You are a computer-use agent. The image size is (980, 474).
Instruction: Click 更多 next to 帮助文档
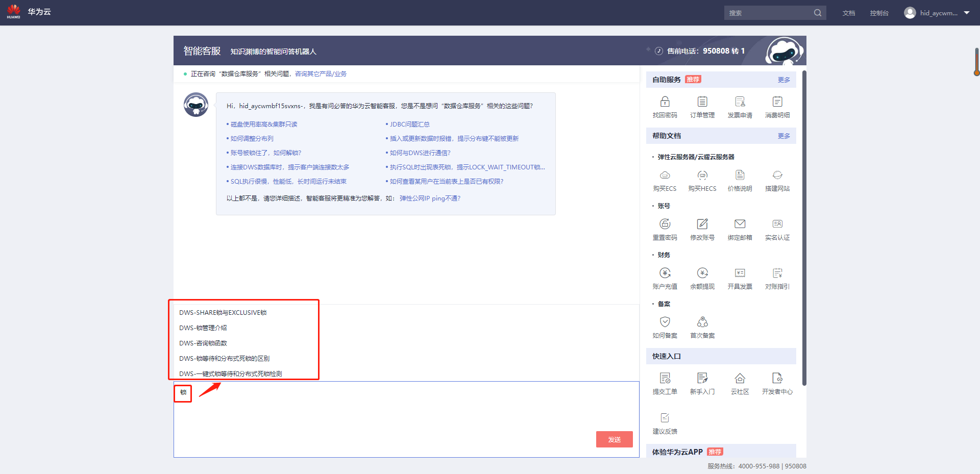click(x=784, y=136)
